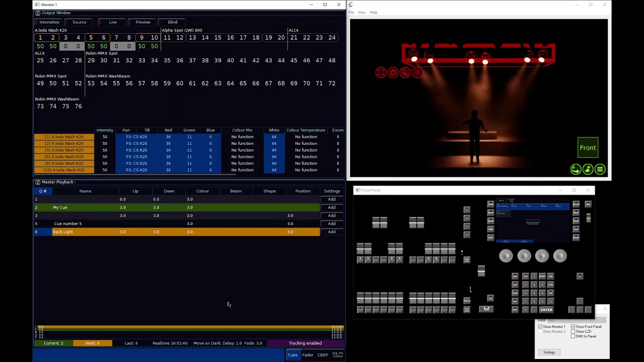
Task: Click the Front view button in visualiser
Action: click(x=588, y=148)
